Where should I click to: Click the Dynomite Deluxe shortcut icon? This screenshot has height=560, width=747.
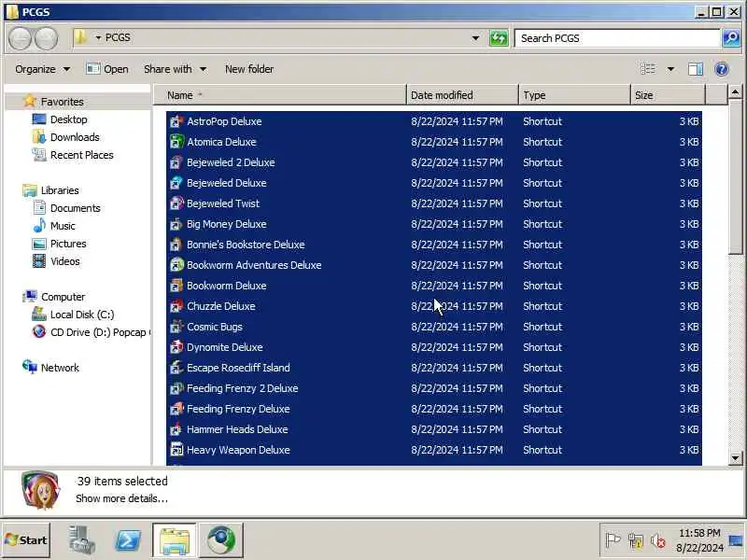pyautogui.click(x=176, y=347)
